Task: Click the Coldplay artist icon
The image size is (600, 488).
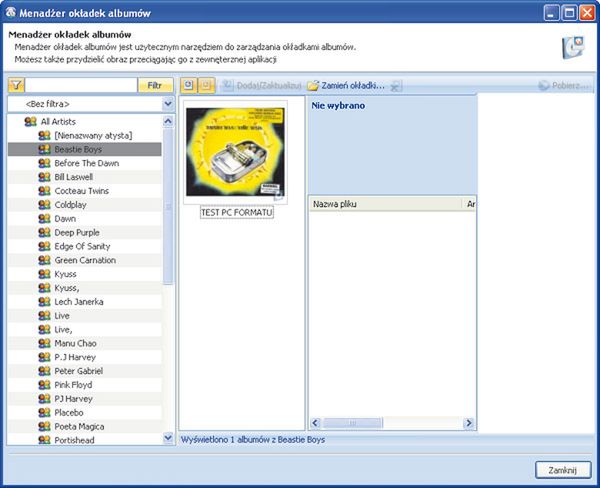Action: (44, 205)
